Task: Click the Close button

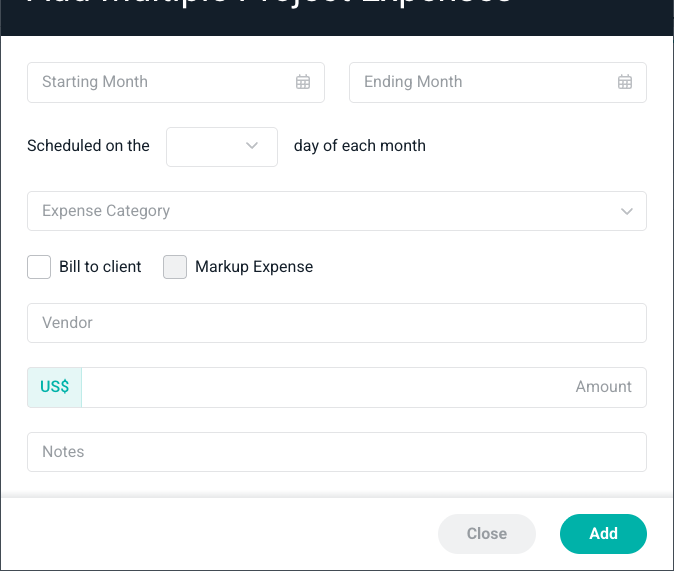Action: coord(487,534)
